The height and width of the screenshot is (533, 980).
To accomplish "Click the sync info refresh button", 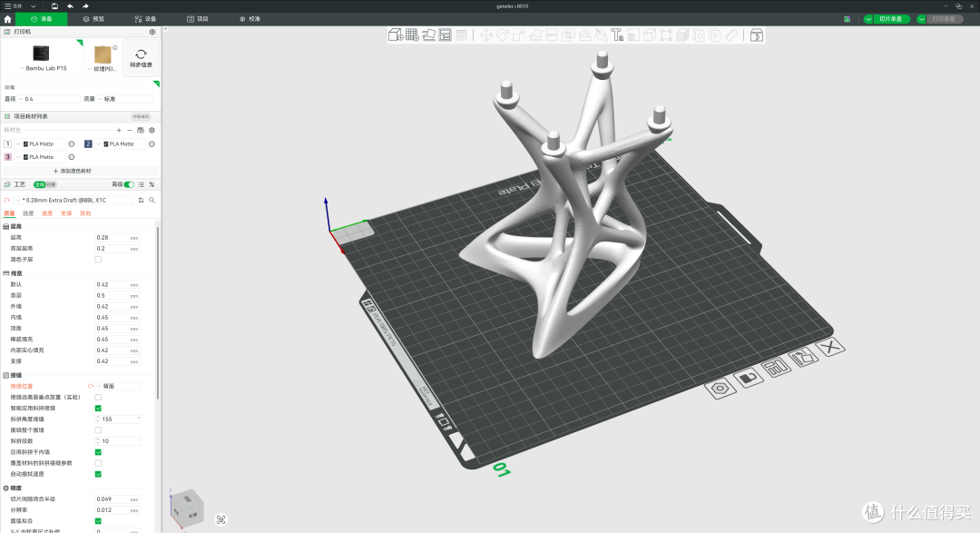I will pos(141,57).
